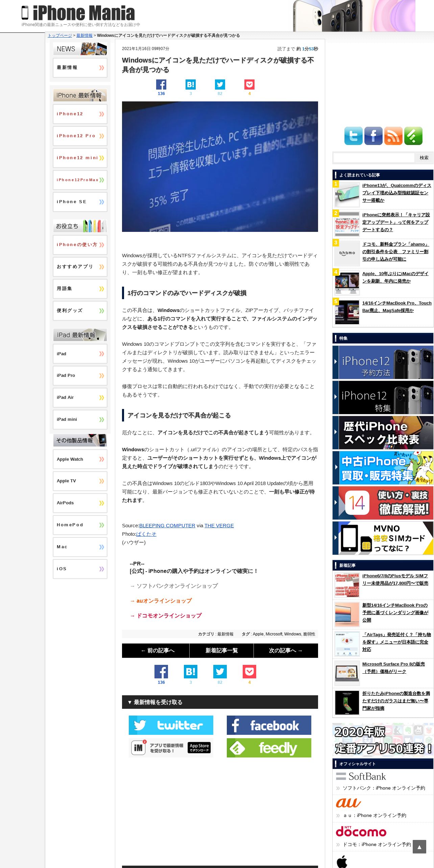Click the top Facebook share icon
This screenshot has width=434, height=868.
tap(161, 85)
